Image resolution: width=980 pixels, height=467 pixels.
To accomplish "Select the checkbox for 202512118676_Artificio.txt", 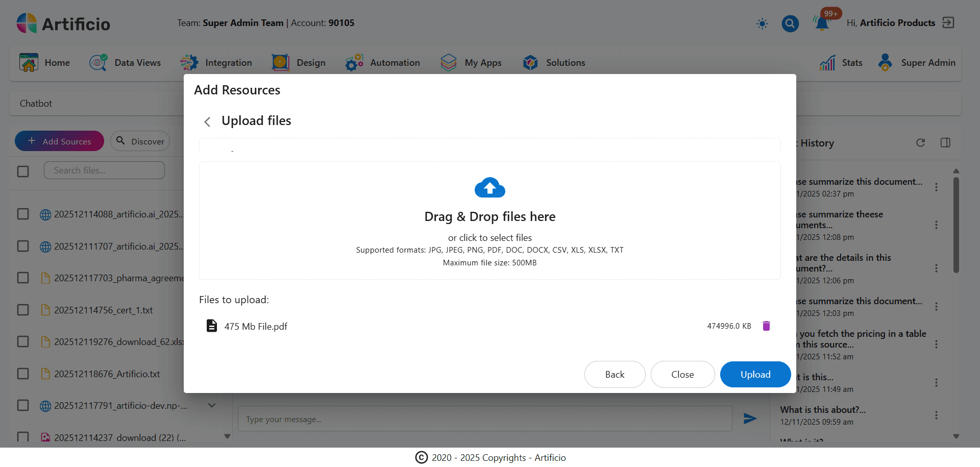I will pos(23,374).
